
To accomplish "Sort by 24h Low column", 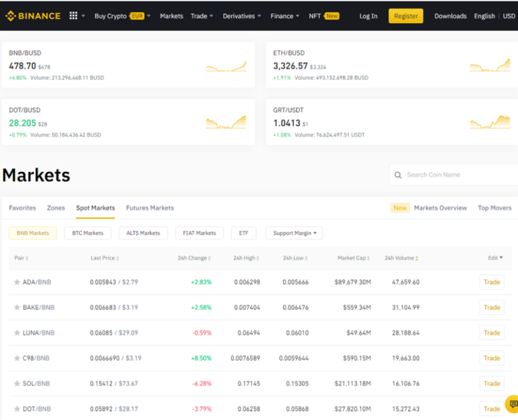I will (x=296, y=258).
